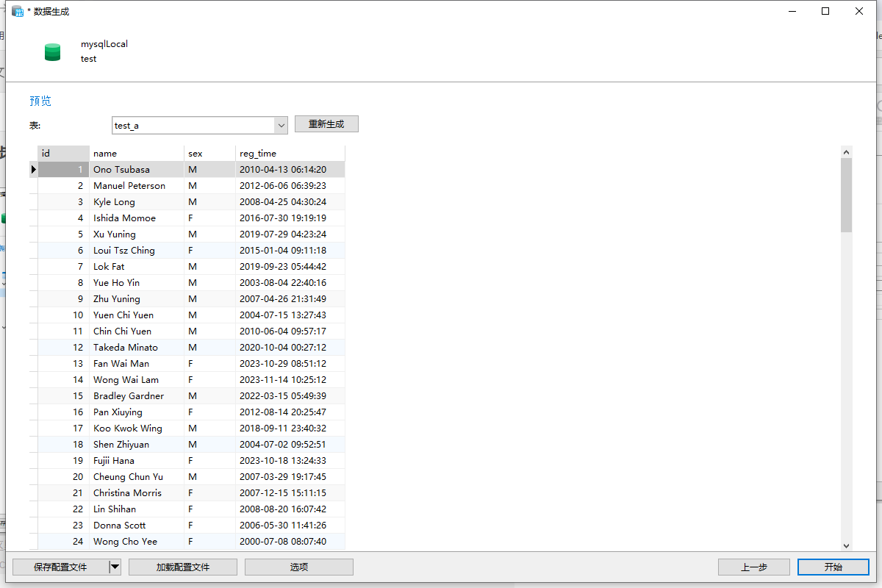
Task: Click the 开始 start button
Action: pyautogui.click(x=833, y=567)
